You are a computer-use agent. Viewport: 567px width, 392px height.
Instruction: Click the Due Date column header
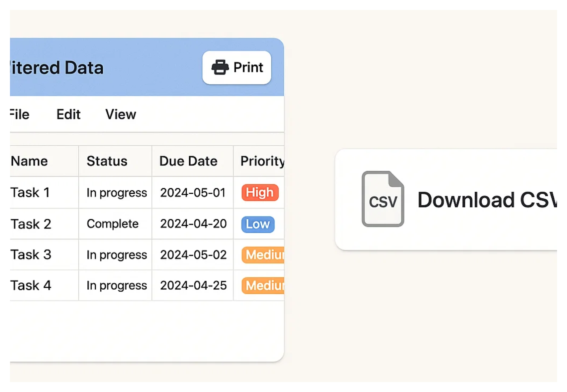(x=188, y=161)
